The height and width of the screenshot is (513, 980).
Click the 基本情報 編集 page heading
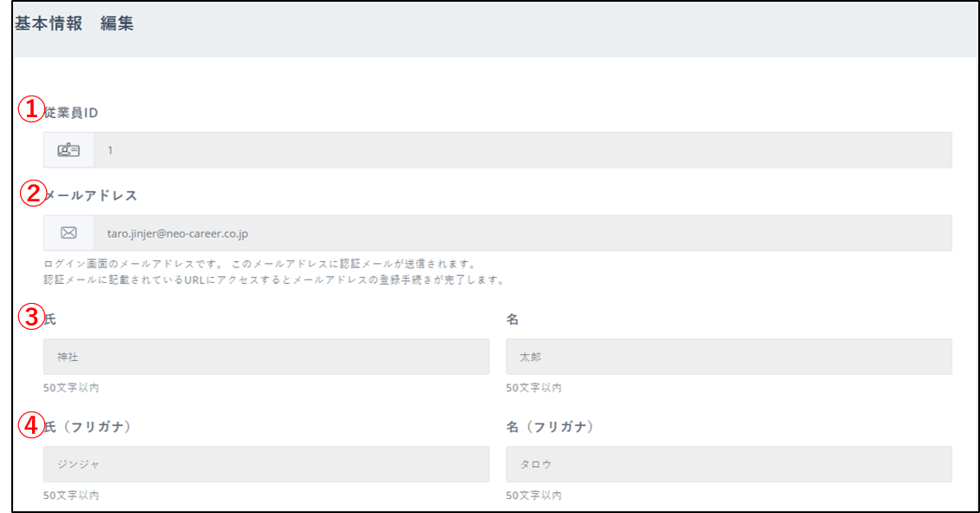tap(75, 24)
